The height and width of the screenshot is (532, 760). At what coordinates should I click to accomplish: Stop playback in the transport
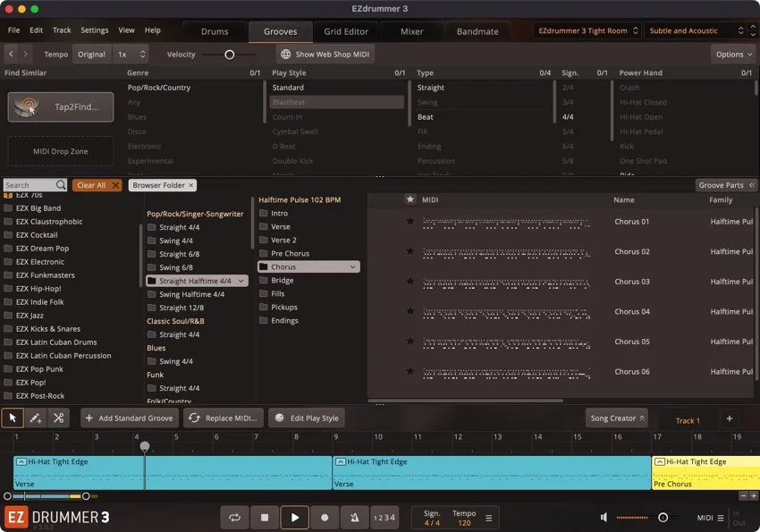tap(265, 518)
